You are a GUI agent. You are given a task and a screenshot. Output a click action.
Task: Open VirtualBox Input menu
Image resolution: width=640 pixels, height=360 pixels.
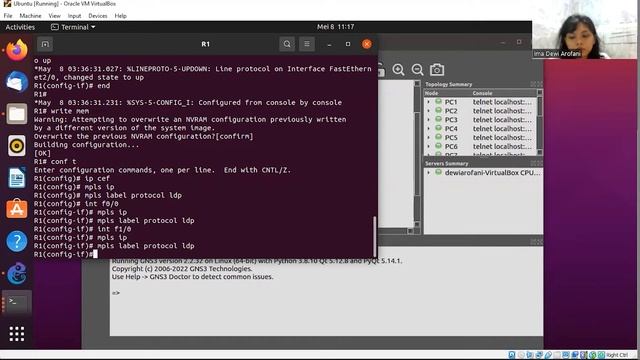click(74, 16)
